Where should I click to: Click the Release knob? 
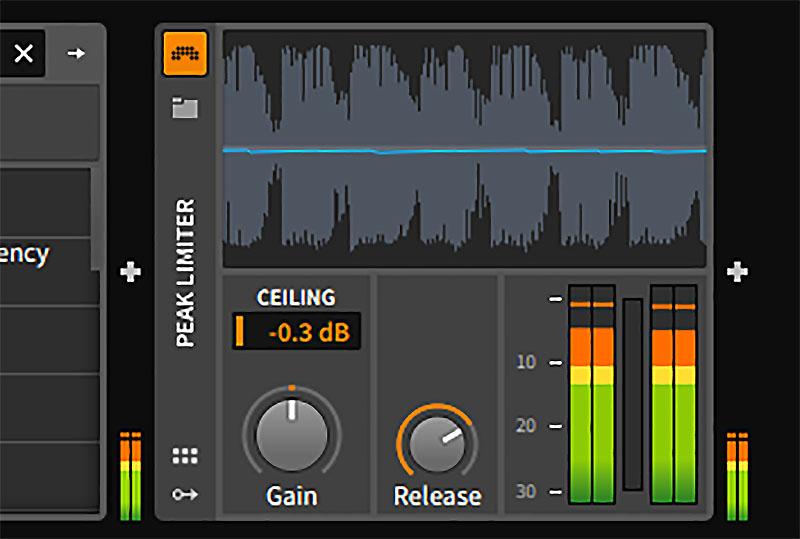[437, 443]
